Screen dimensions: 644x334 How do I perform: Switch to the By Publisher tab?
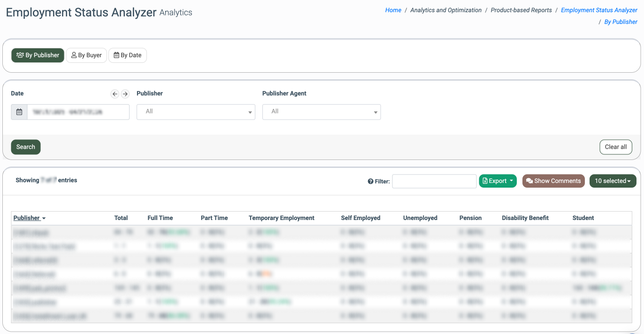tap(38, 55)
